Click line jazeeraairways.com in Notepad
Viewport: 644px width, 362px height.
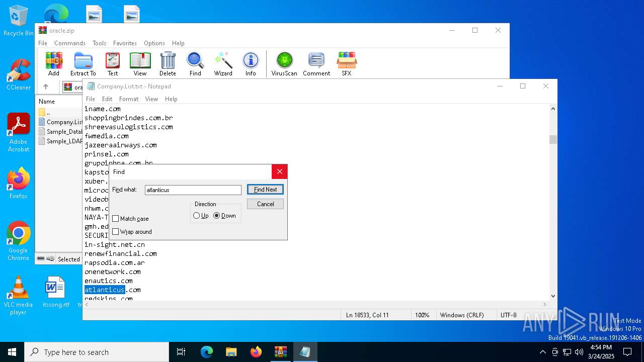pos(121,145)
